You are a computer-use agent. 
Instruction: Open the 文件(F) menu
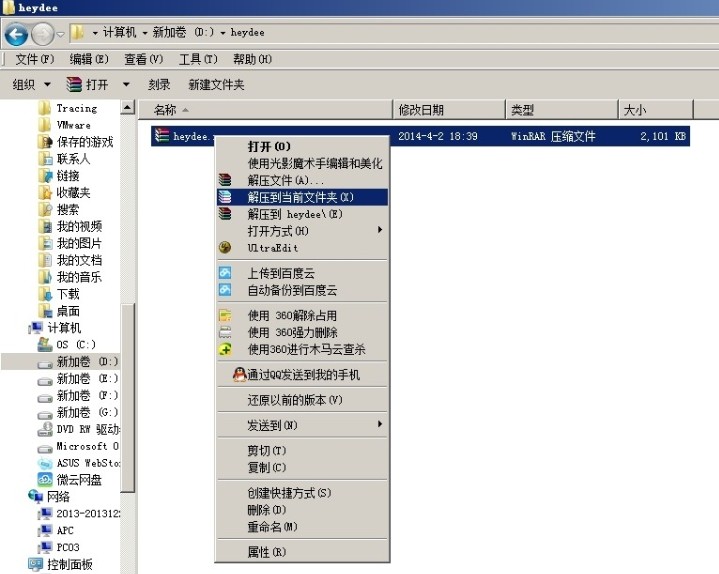coord(35,59)
